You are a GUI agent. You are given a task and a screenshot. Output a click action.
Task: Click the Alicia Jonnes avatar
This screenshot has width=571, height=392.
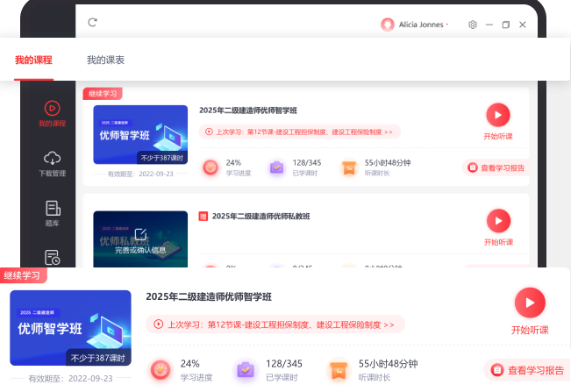[388, 25]
